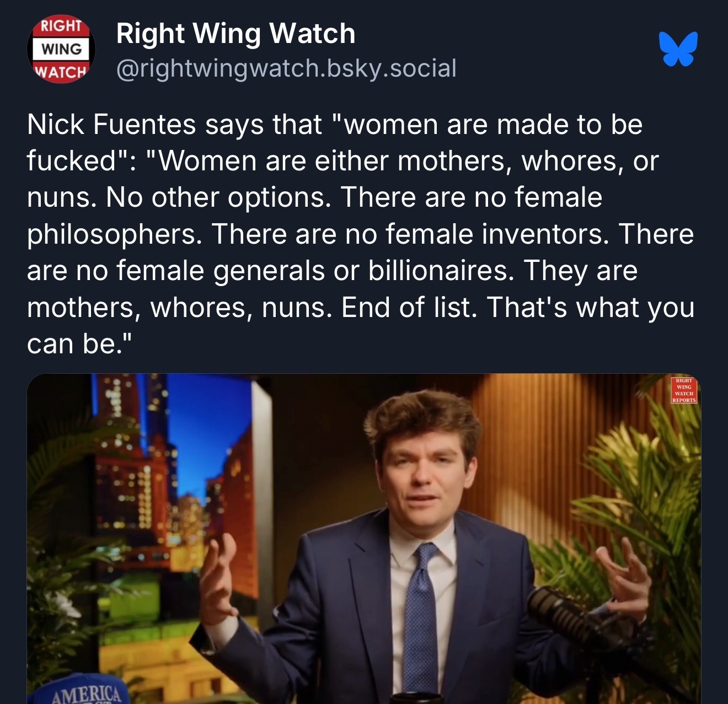728x704 pixels.
Task: Open the Right Wing Watch display name
Action: point(235,34)
